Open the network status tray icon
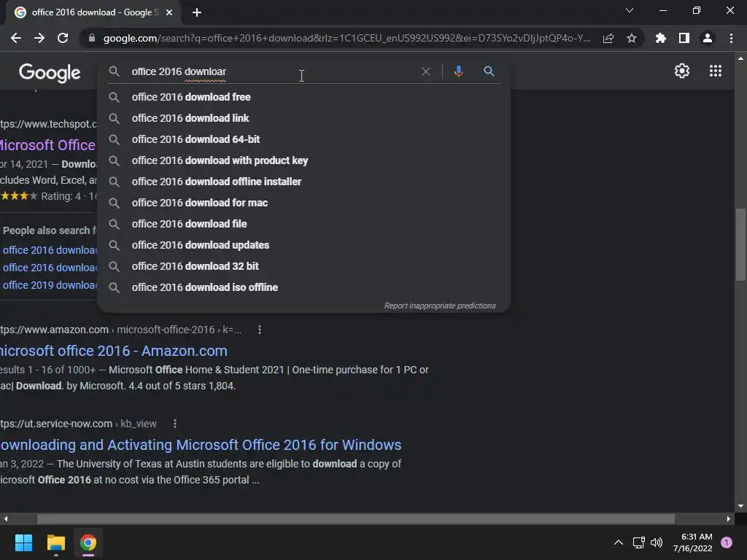The image size is (747, 560). (638, 542)
